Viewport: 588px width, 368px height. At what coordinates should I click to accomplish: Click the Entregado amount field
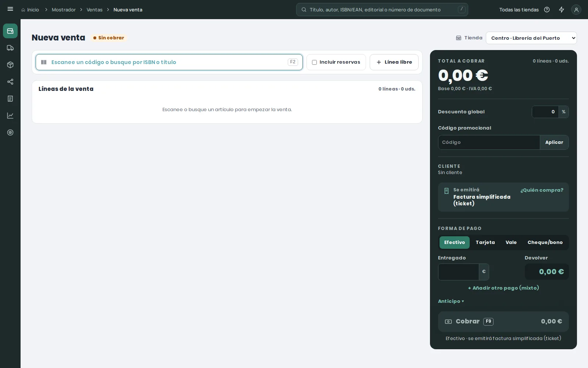459,272
